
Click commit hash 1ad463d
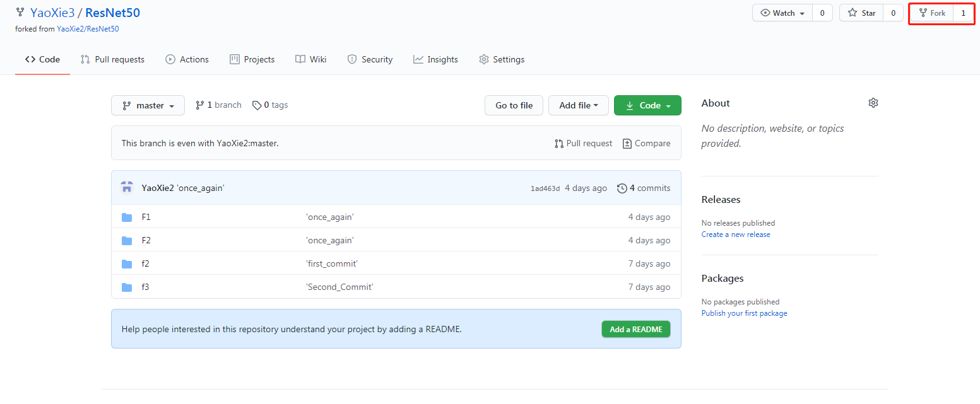point(545,188)
